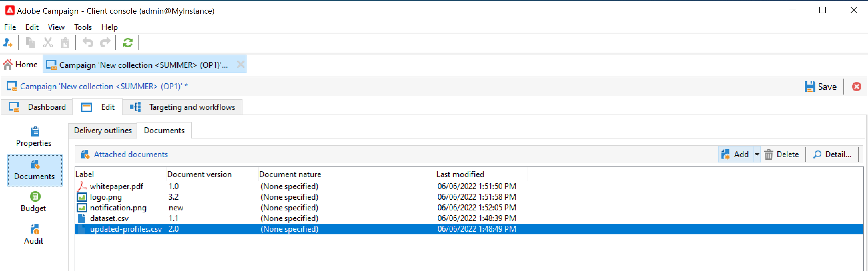Open the Properties section in sidebar
This screenshot has height=271, width=868.
tap(34, 136)
